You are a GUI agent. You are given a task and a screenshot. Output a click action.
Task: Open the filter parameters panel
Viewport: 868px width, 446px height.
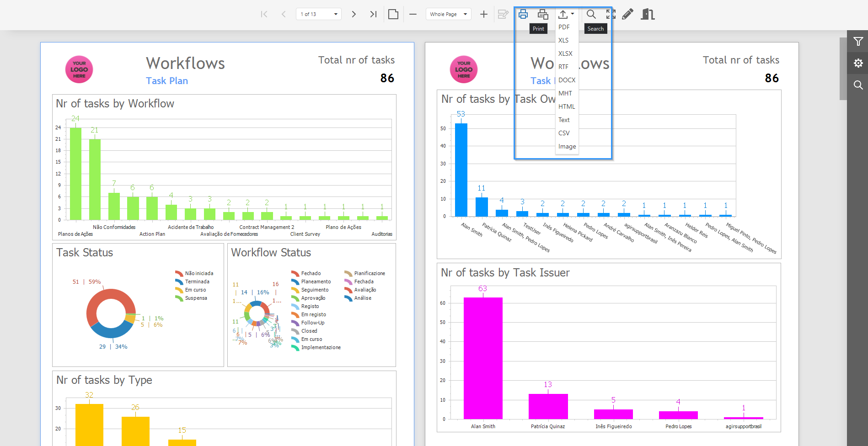point(858,42)
